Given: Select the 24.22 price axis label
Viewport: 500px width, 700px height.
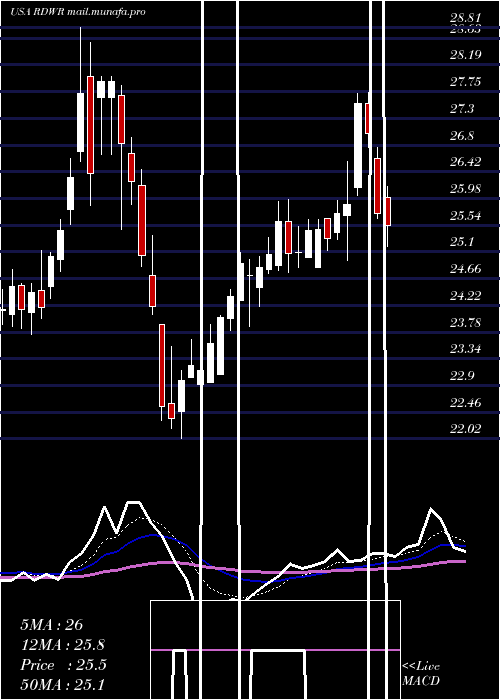Looking at the screenshot, I should tap(465, 296).
